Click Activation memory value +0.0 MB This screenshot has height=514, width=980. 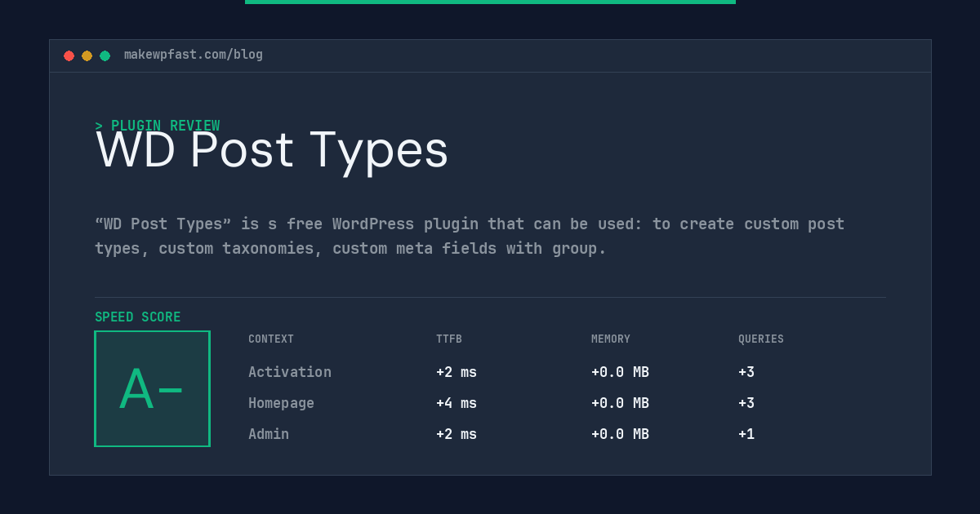click(620, 372)
